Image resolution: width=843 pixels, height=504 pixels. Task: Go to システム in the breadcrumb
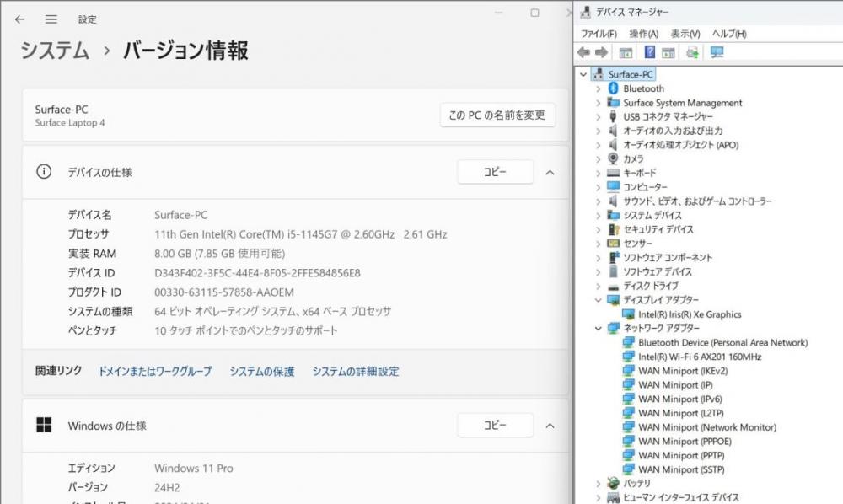pyautogui.click(x=55, y=51)
